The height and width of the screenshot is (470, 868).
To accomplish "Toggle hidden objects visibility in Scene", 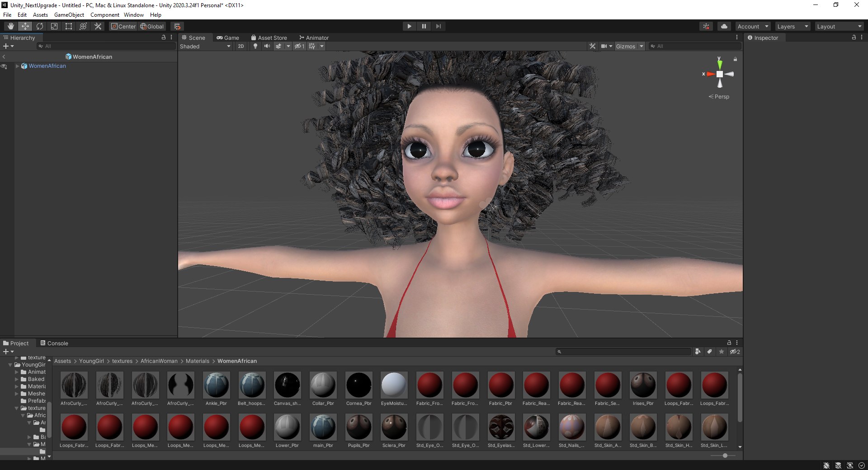I will click(299, 46).
